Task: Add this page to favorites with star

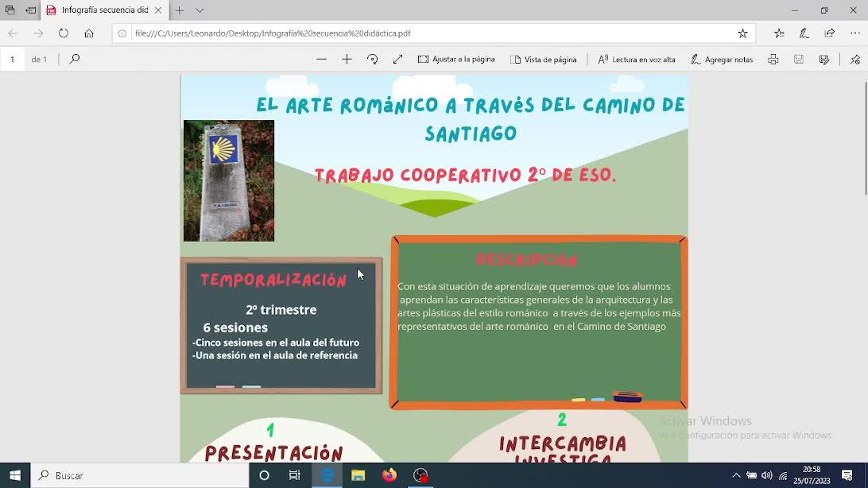Action: [742, 33]
